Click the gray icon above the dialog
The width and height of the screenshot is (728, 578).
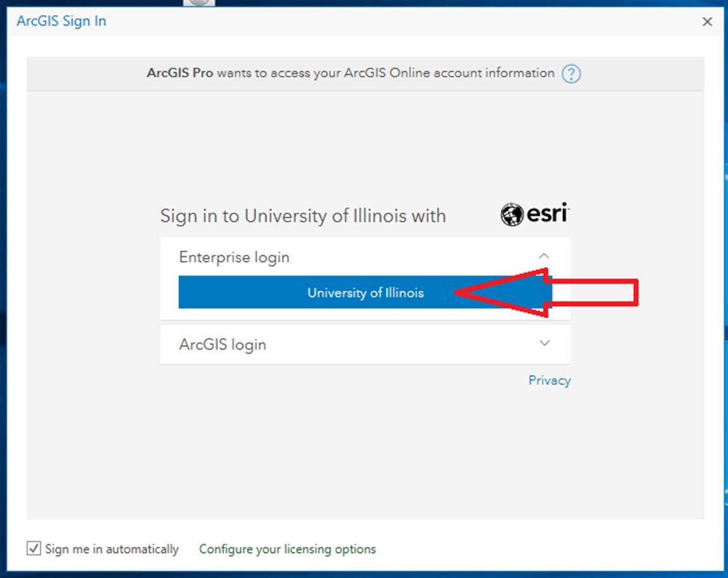[x=199, y=3]
